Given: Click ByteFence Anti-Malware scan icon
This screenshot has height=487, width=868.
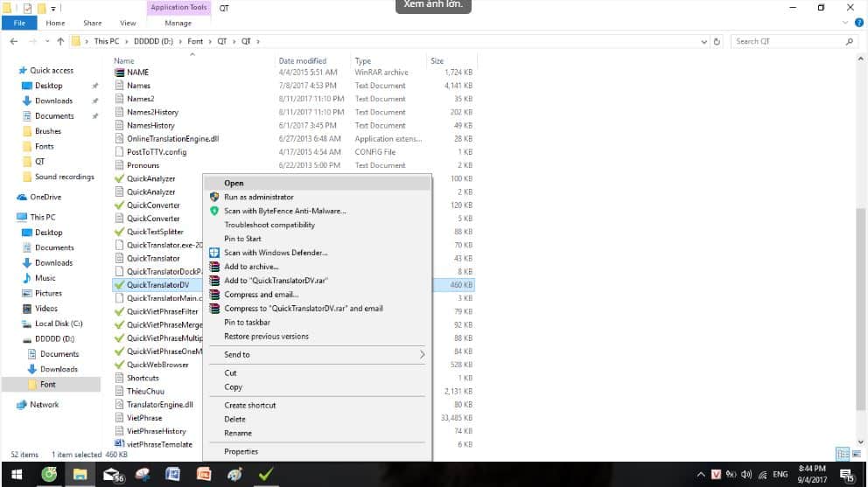Looking at the screenshot, I should [x=214, y=211].
